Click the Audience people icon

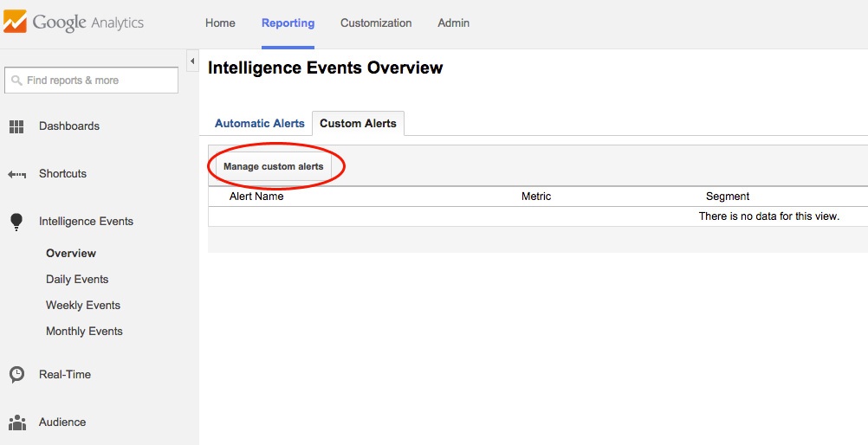[16, 422]
